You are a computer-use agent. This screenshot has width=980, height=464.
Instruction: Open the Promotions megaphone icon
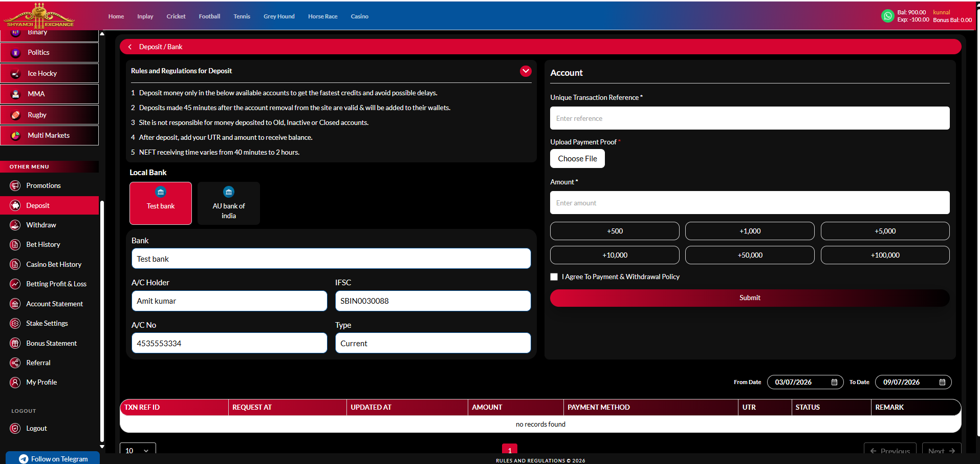[x=15, y=185]
